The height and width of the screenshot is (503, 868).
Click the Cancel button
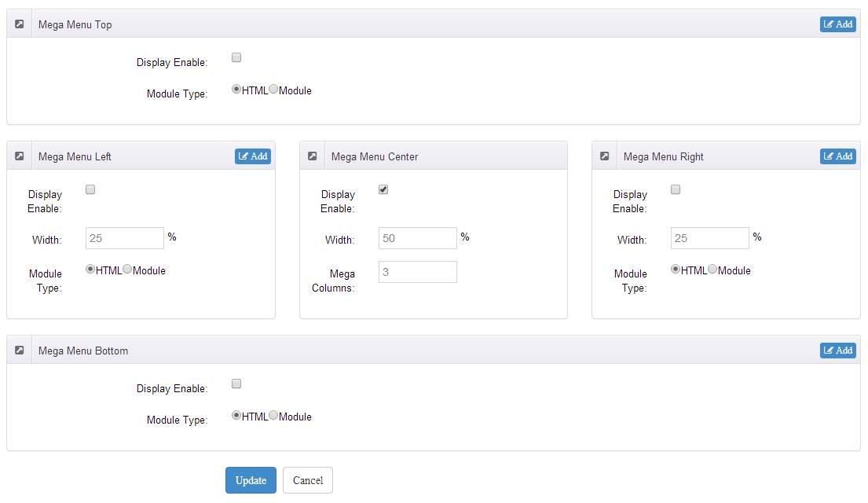point(308,480)
